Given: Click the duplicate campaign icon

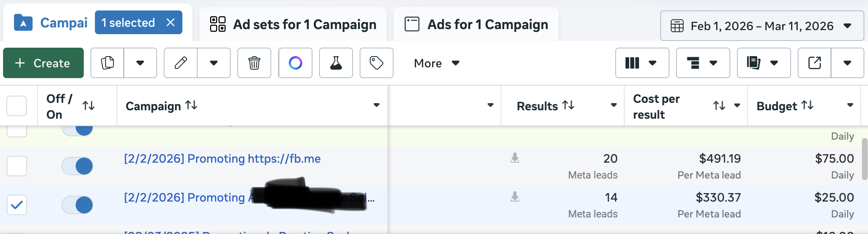Looking at the screenshot, I should 107,63.
